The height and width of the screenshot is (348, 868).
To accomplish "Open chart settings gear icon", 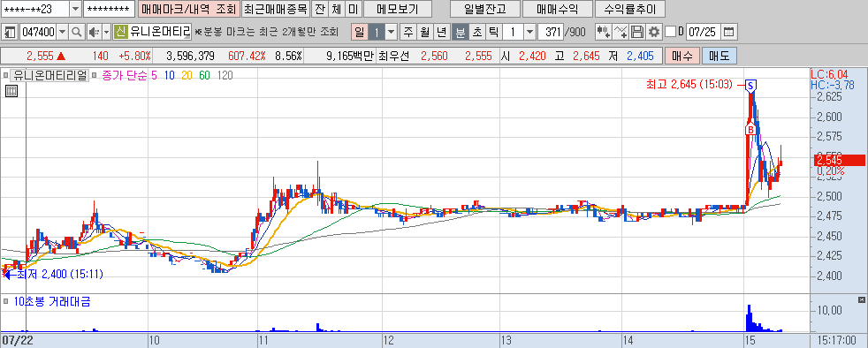I will 654,32.
